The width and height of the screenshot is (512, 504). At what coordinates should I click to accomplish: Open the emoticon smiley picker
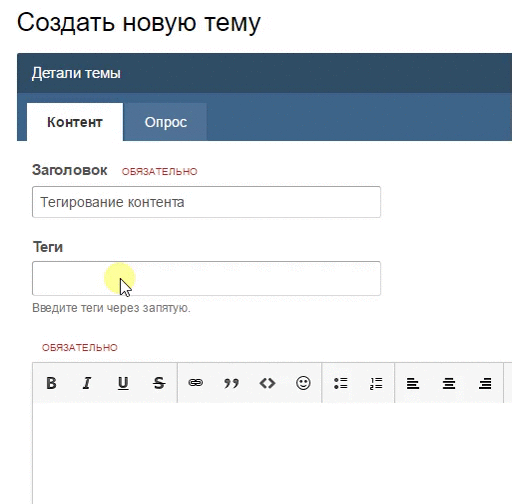303,383
